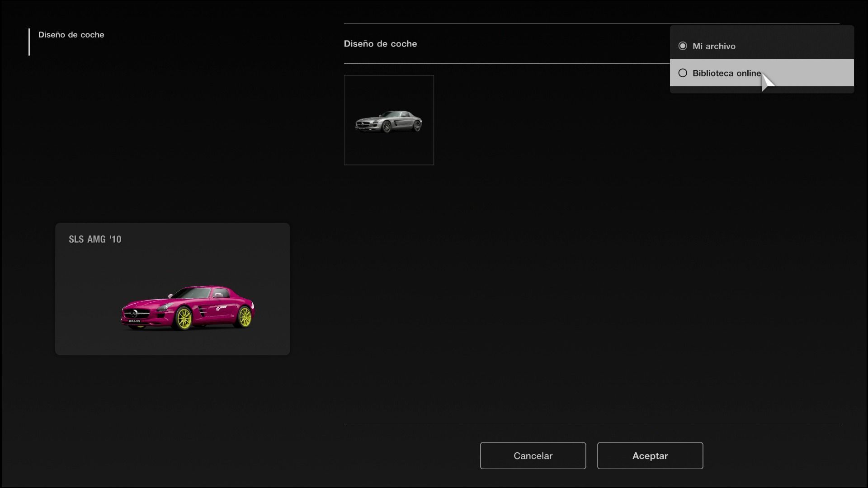Click the white decal on the pink car's door

pyautogui.click(x=221, y=307)
